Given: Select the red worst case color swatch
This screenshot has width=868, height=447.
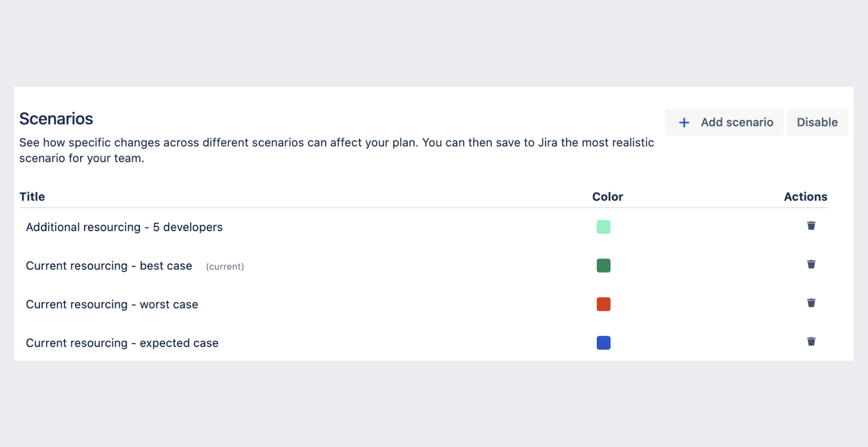Looking at the screenshot, I should [x=603, y=305].
